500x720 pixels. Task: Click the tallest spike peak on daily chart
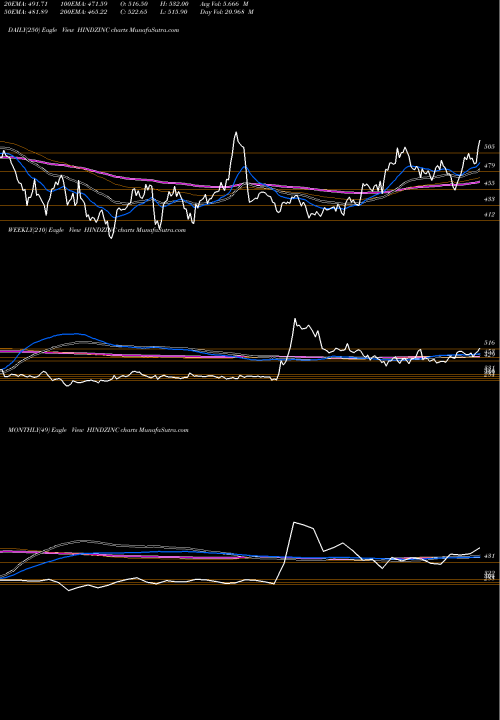(x=236, y=133)
